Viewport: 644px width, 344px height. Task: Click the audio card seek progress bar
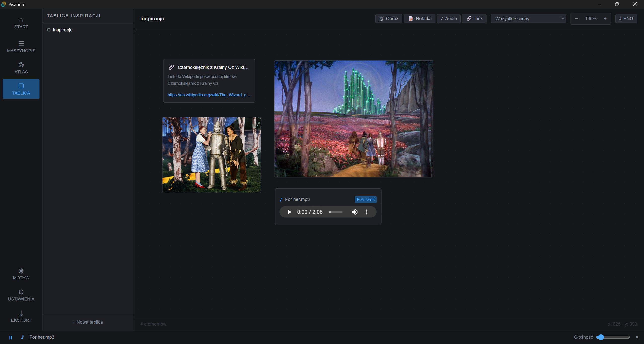pos(335,212)
